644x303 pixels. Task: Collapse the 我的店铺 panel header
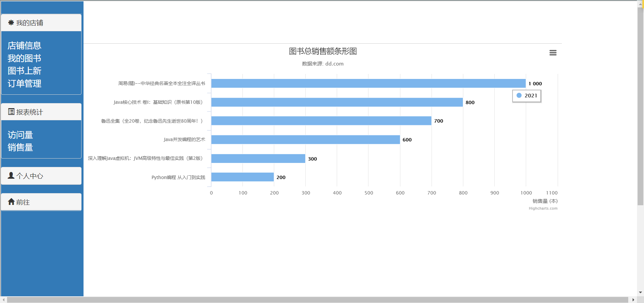[x=41, y=23]
